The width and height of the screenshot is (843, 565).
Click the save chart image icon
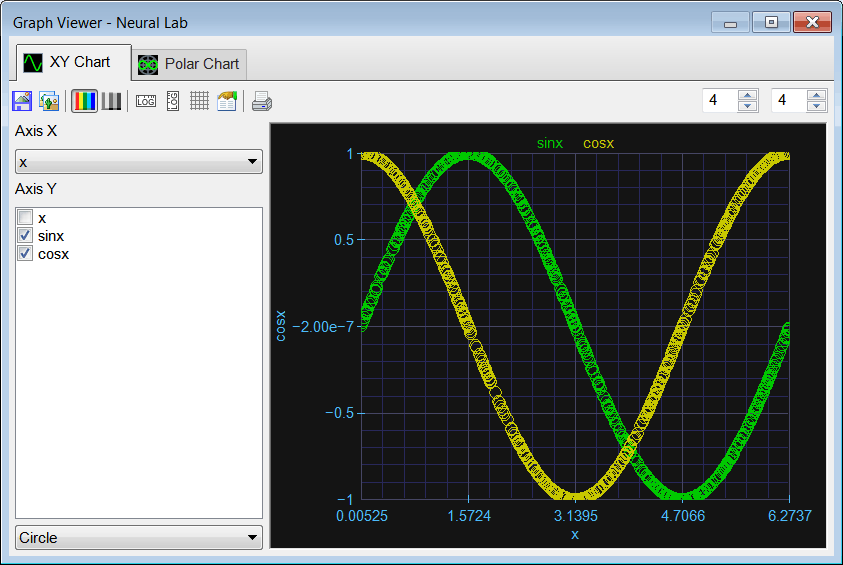(22, 101)
